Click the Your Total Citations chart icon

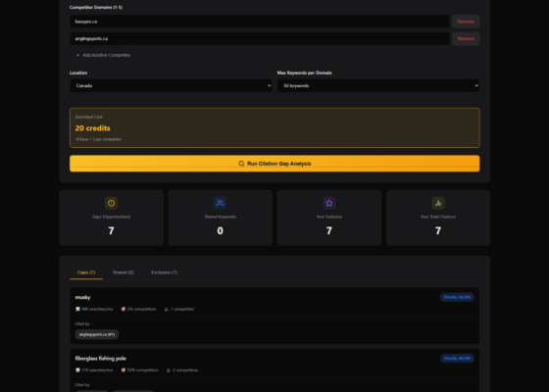[x=438, y=203]
